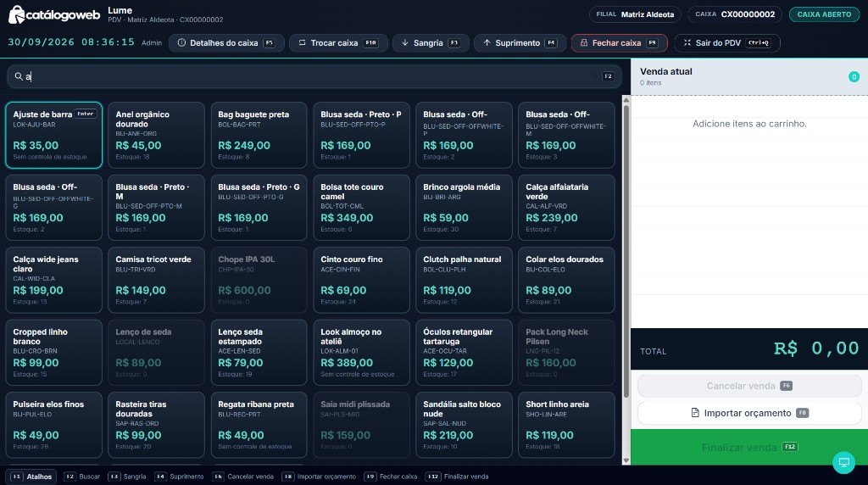Add Lenço seda estampado
Image resolution: width=868 pixels, height=485 pixels.
(259, 353)
